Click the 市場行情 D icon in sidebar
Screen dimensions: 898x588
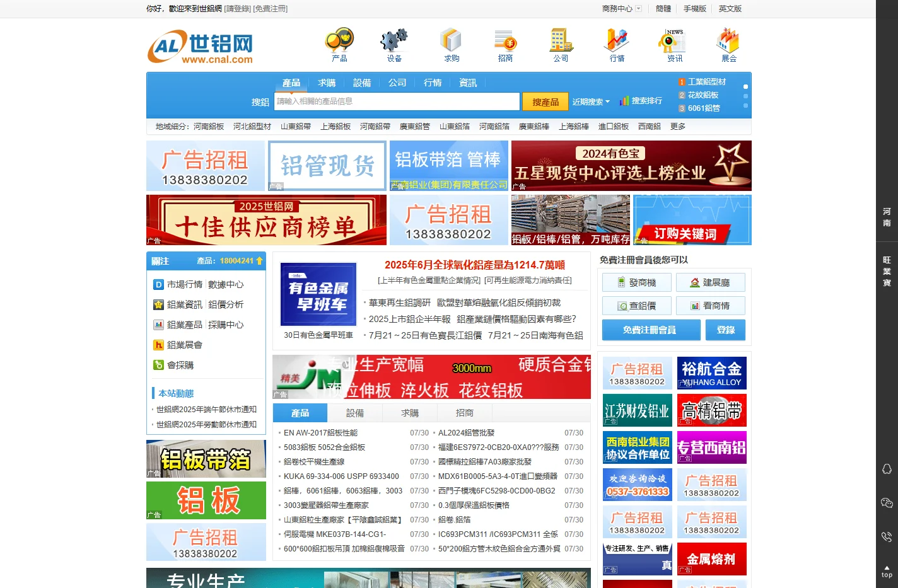click(159, 285)
